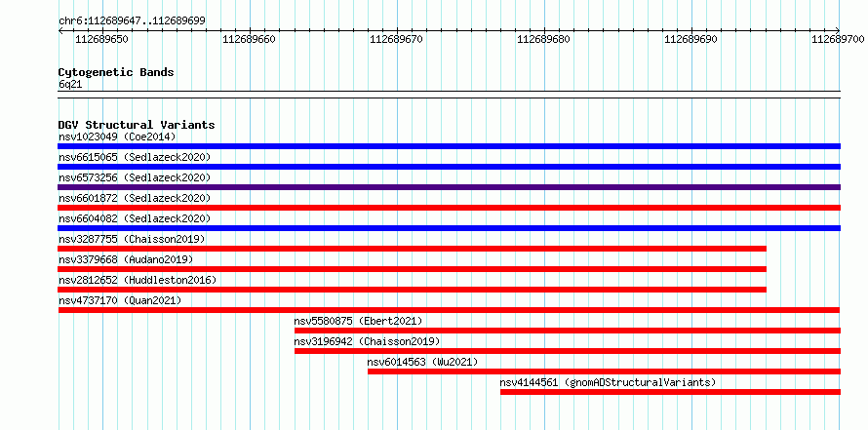
Task: Select the 6q21 band label
Action: coord(70,84)
